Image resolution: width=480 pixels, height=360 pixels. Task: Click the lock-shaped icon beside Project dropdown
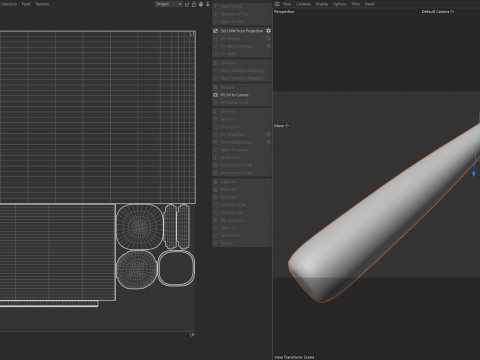(x=194, y=4)
